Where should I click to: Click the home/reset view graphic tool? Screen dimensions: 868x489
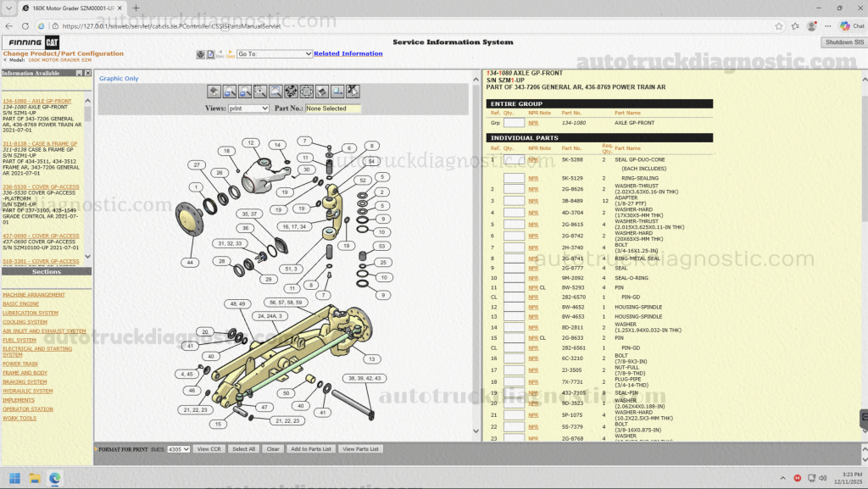tap(214, 92)
